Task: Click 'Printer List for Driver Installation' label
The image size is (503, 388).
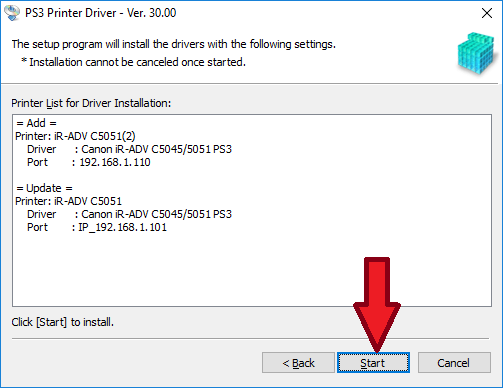Action: tap(91, 103)
